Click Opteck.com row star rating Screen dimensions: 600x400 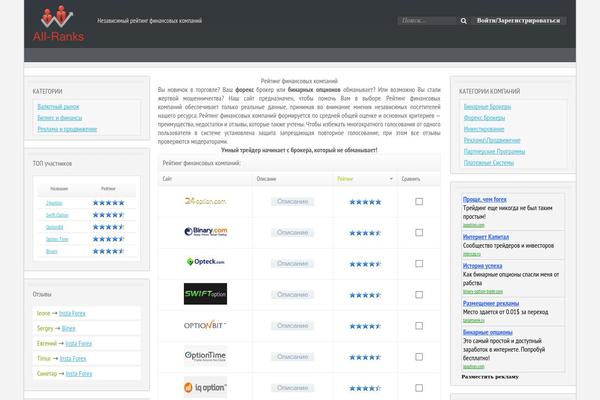(365, 264)
